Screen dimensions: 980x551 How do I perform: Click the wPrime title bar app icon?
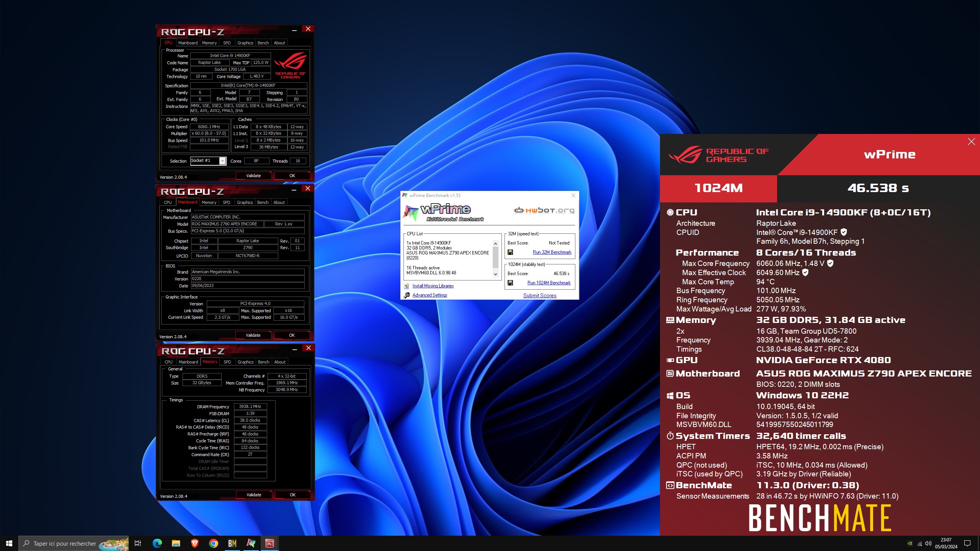point(405,196)
